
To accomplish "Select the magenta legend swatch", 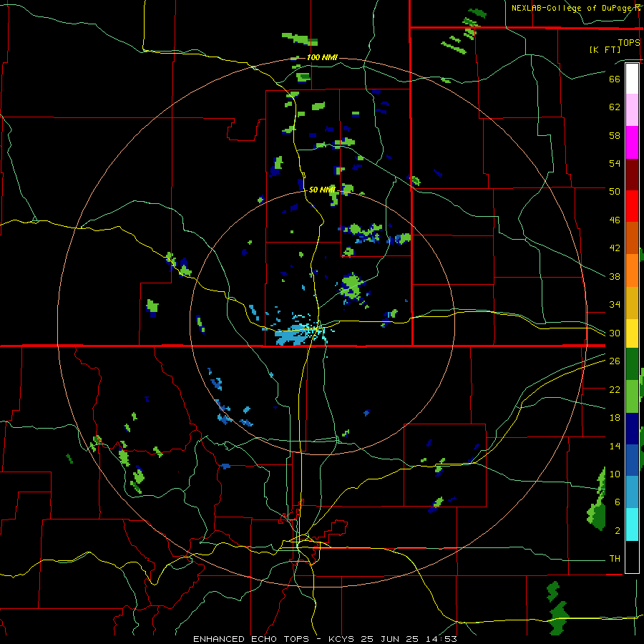I will coord(632,142).
